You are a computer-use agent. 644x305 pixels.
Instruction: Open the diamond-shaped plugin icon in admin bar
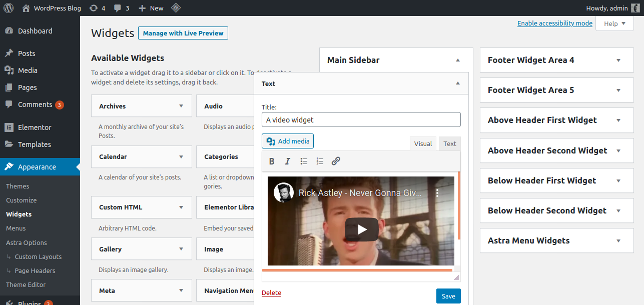[176, 8]
